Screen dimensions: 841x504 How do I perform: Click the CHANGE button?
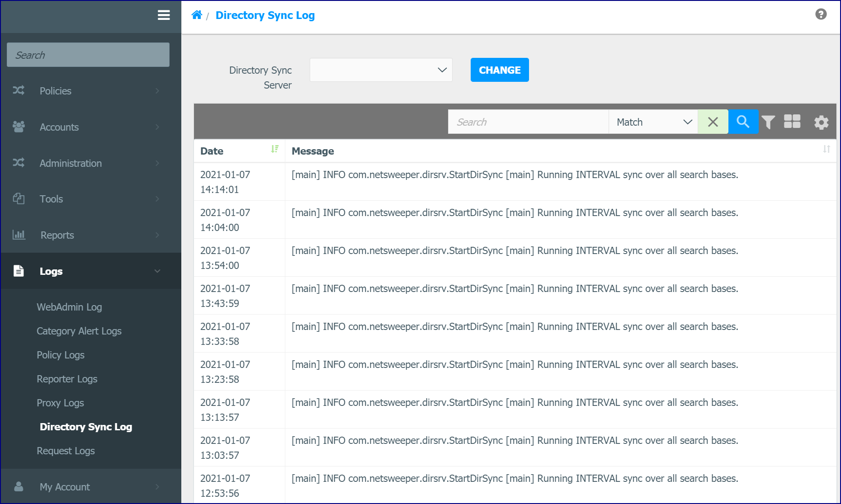pyautogui.click(x=500, y=70)
